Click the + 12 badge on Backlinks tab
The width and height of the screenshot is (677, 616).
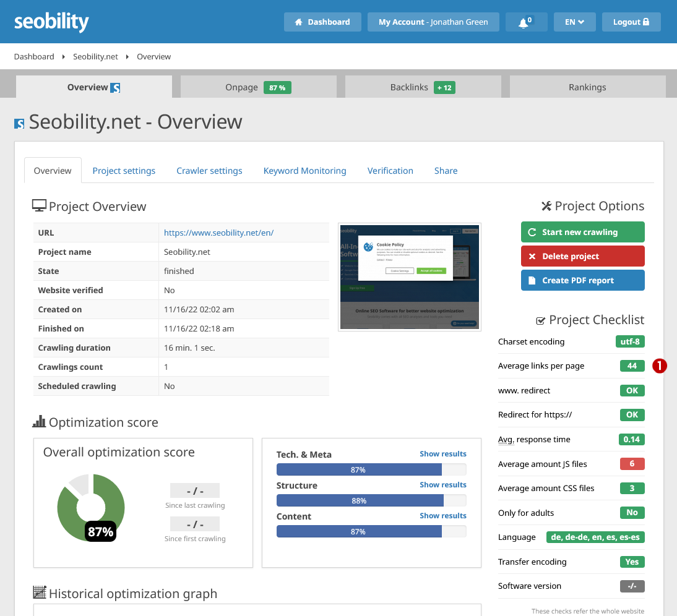(x=444, y=88)
